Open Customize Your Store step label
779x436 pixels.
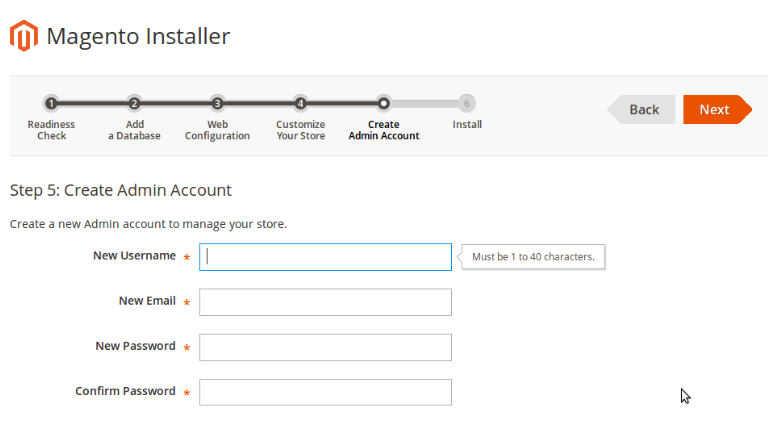click(301, 130)
